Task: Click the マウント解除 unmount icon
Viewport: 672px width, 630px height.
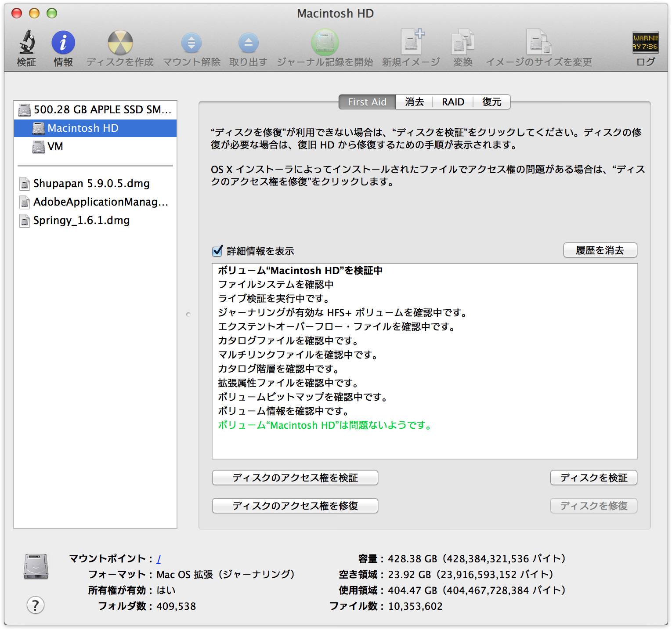Action: pos(191,43)
